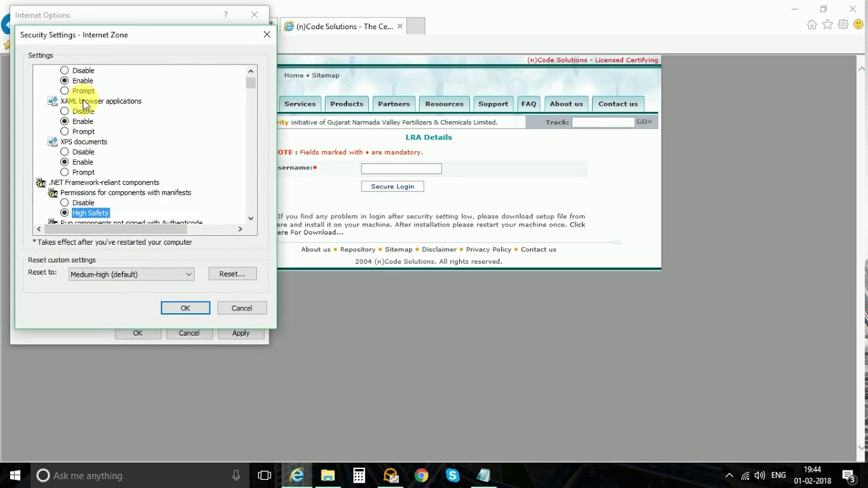Open a new browser tab
Viewport: 868px width, 488px height.
(x=416, y=26)
